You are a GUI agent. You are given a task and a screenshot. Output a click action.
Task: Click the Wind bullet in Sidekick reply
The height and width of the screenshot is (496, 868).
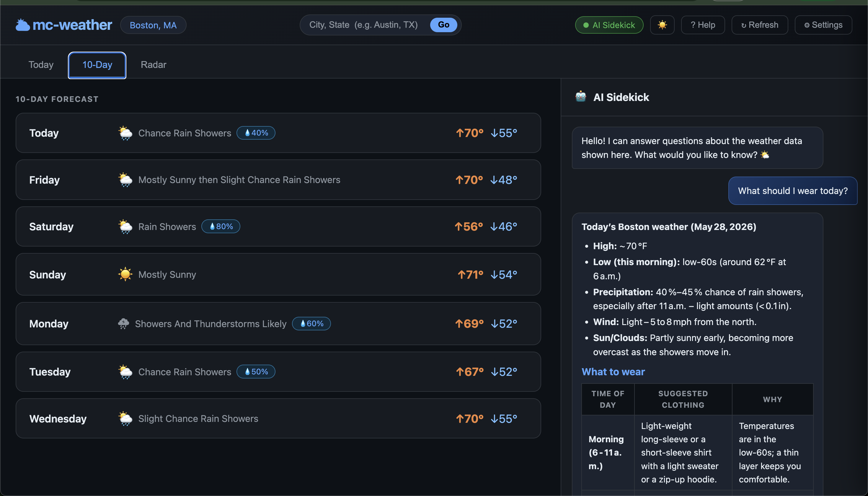click(x=675, y=322)
